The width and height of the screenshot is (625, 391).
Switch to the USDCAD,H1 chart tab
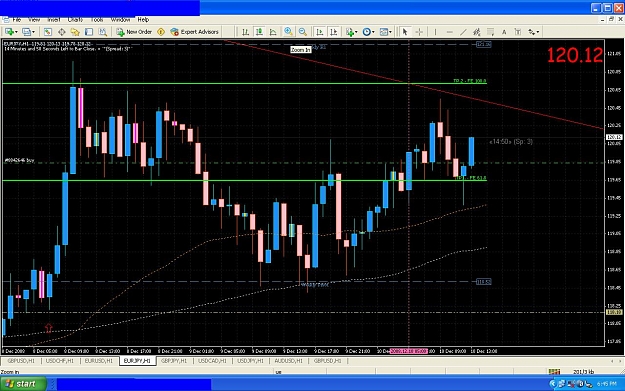[212, 361]
